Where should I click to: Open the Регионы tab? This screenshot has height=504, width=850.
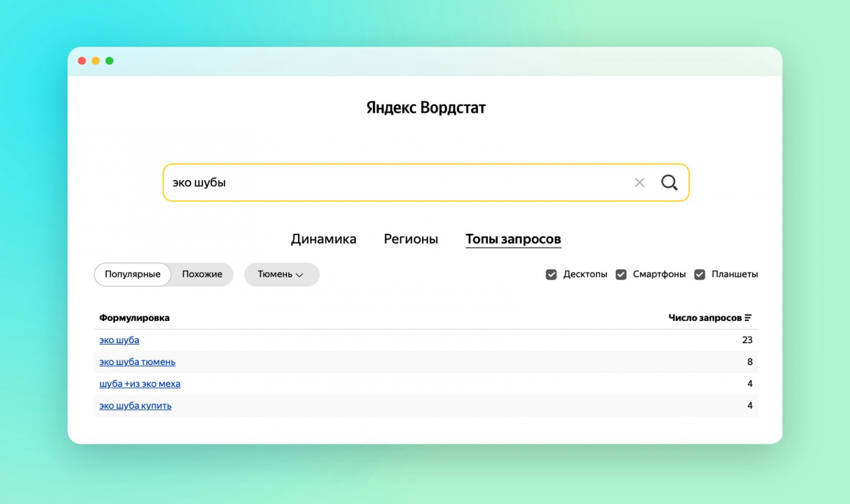pyautogui.click(x=411, y=239)
